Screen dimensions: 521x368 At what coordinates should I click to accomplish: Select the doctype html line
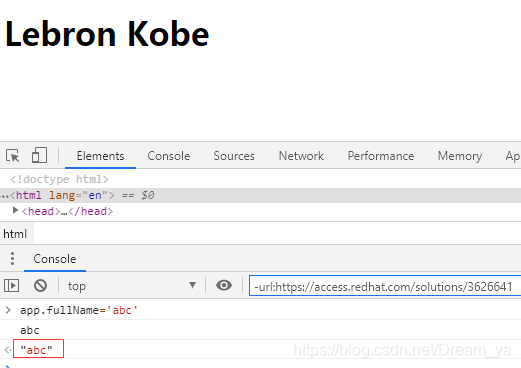click(x=59, y=179)
